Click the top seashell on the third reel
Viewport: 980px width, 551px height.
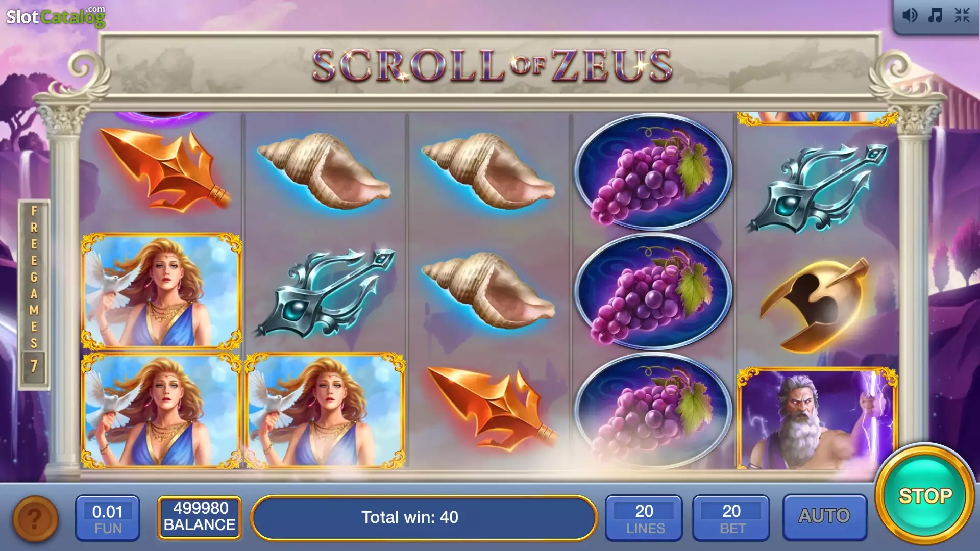pos(488,171)
